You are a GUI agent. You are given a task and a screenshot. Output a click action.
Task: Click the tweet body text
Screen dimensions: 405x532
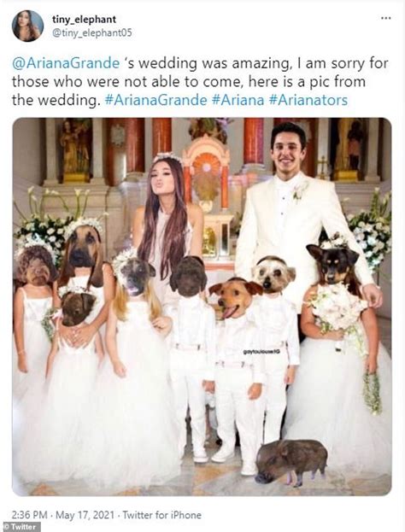pos(200,82)
